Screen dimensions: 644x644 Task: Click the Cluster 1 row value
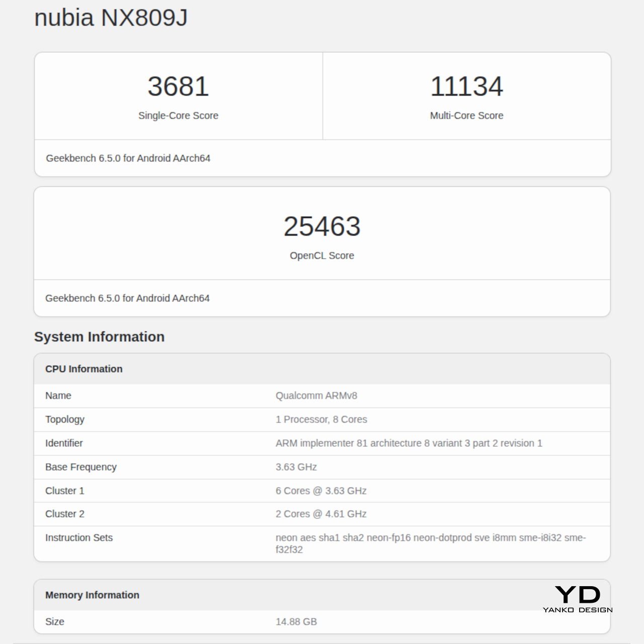coord(320,491)
